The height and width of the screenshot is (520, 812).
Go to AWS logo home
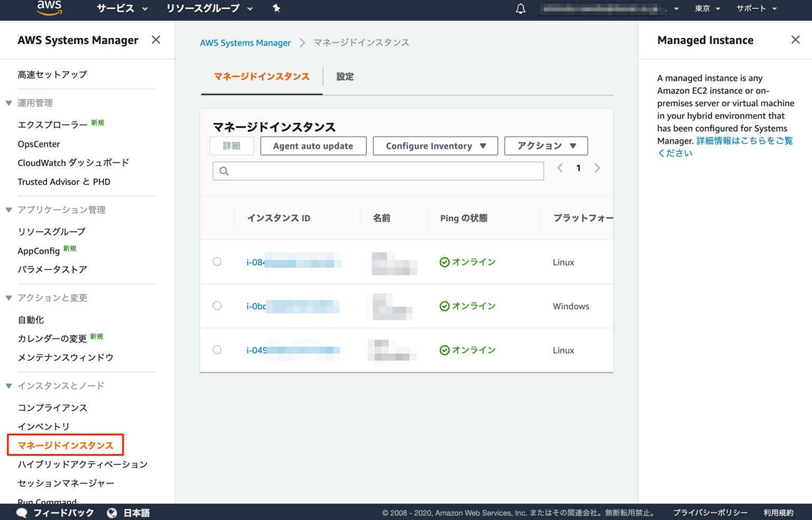pos(49,8)
